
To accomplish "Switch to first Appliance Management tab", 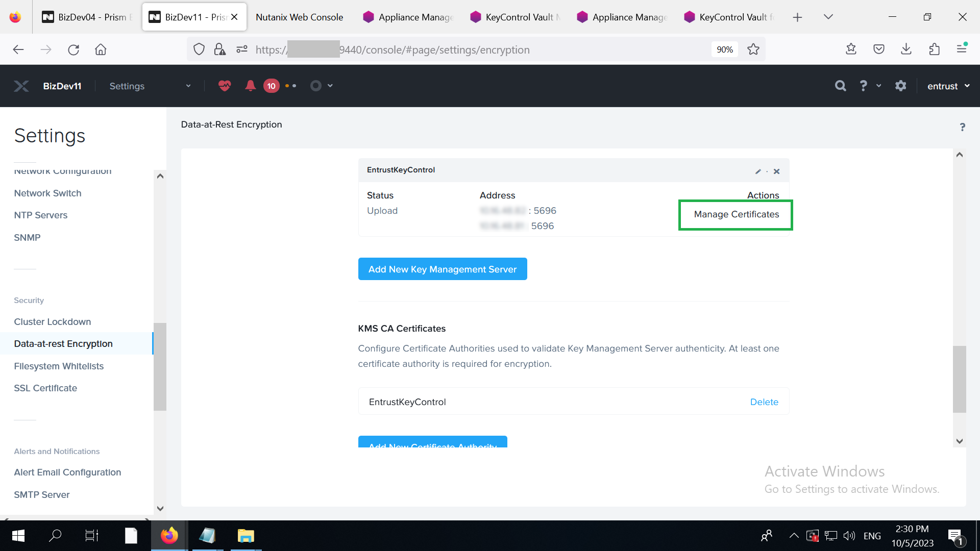I will [408, 17].
